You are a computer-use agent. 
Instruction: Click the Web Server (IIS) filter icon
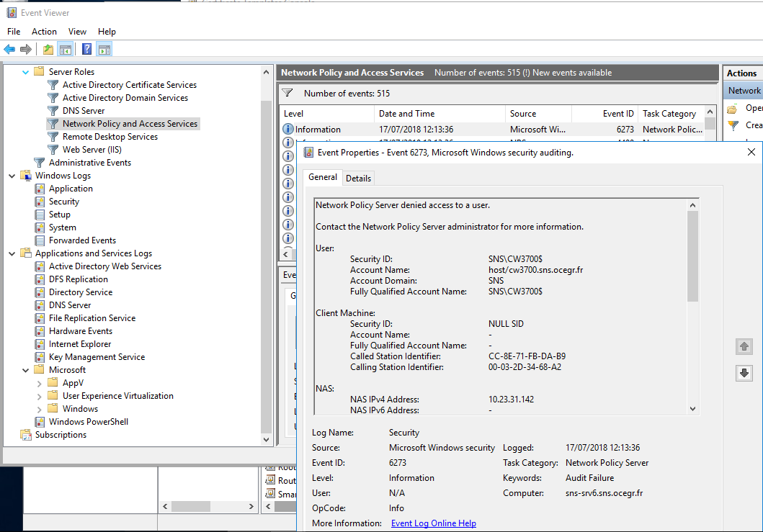(x=53, y=150)
